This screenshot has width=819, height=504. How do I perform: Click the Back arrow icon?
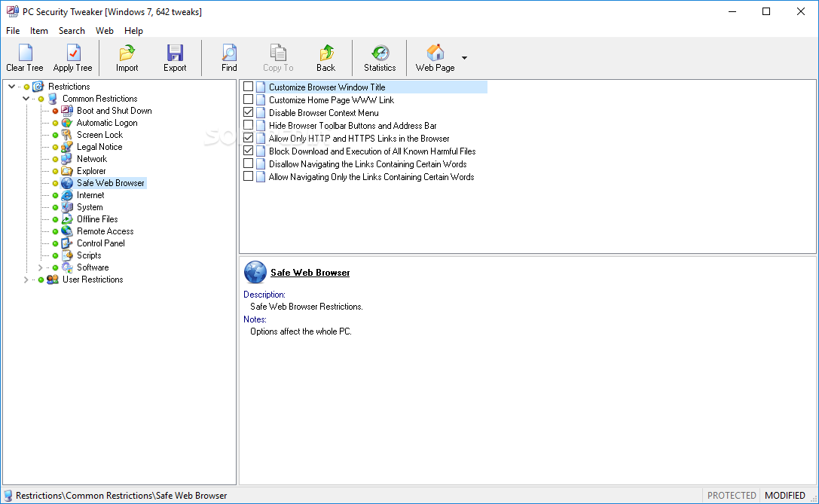pos(326,53)
